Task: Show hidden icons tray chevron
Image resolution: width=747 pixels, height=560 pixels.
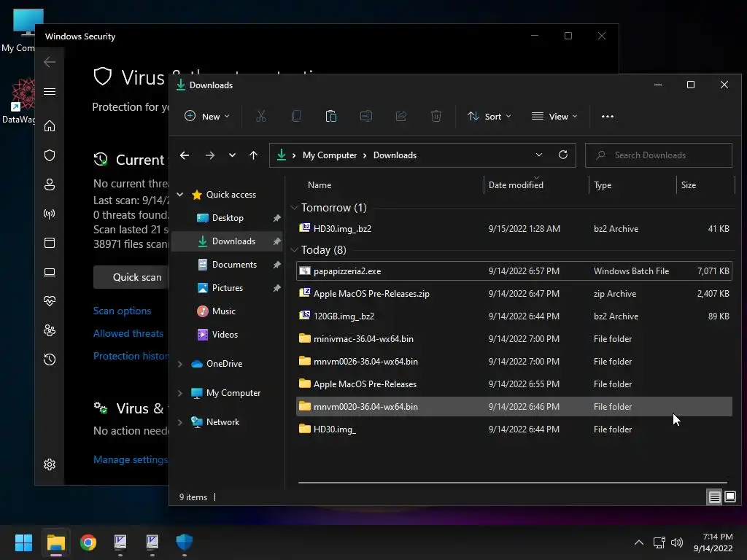Action: click(x=639, y=542)
